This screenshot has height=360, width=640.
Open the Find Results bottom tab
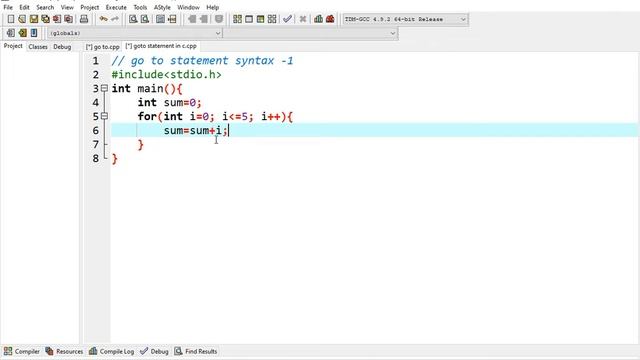(x=196, y=351)
